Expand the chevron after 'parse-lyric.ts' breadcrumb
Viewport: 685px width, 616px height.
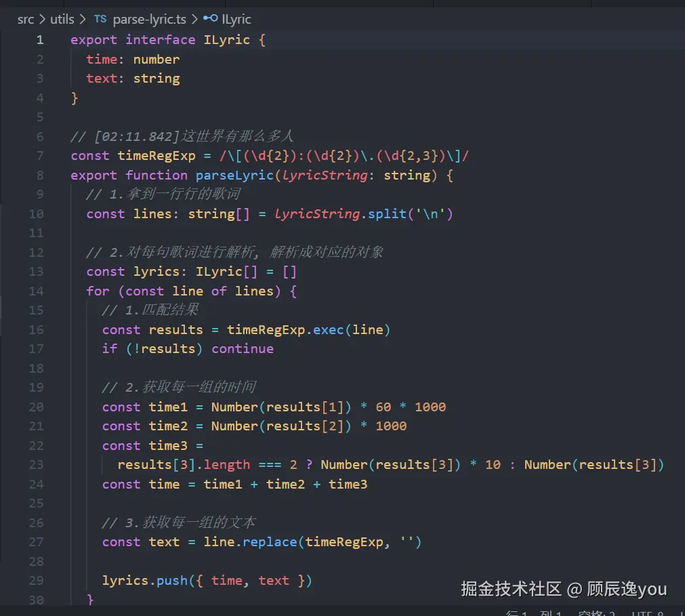tap(195, 19)
